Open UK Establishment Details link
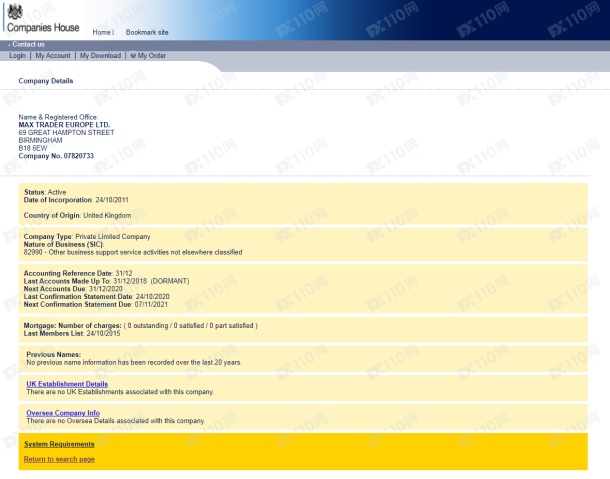 click(x=67, y=384)
